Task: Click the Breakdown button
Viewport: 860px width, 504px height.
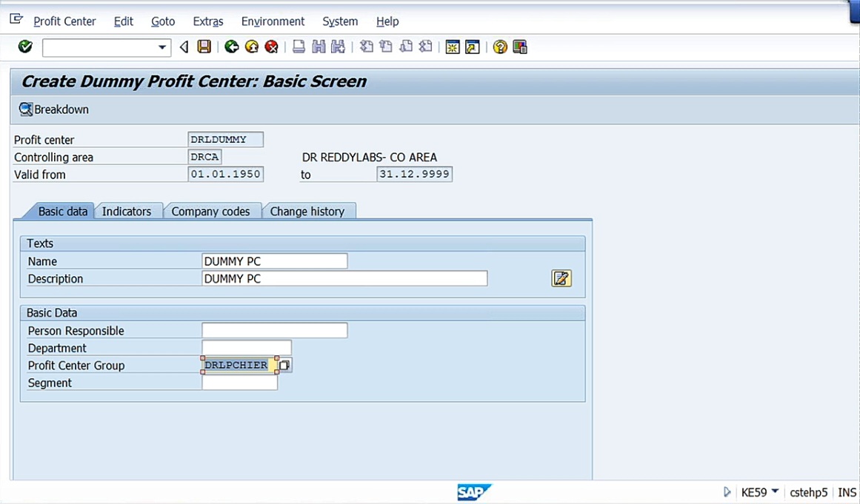Action: point(54,110)
